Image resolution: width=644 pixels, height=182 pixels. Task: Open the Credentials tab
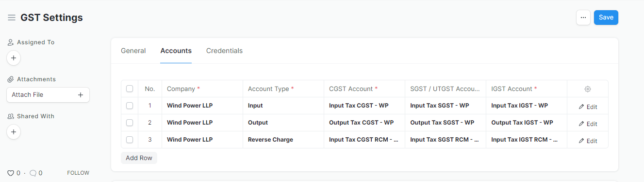pos(224,51)
